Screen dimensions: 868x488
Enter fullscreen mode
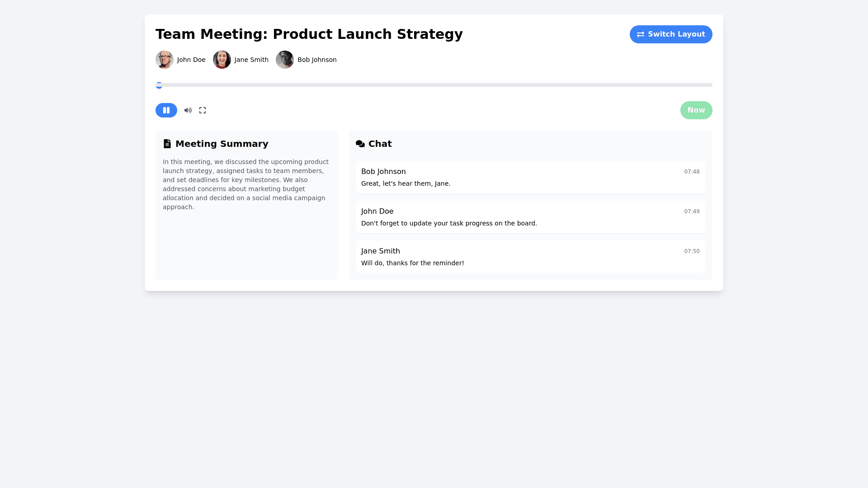pos(203,110)
